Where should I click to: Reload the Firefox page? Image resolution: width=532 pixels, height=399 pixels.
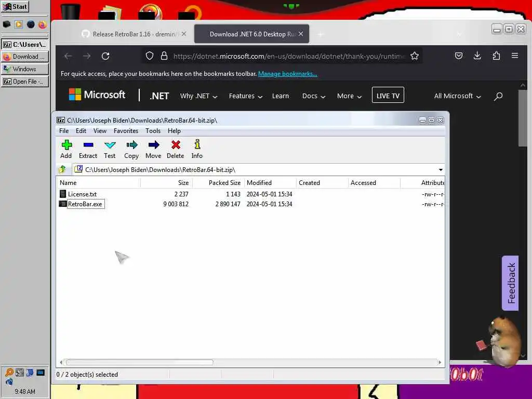(x=105, y=56)
